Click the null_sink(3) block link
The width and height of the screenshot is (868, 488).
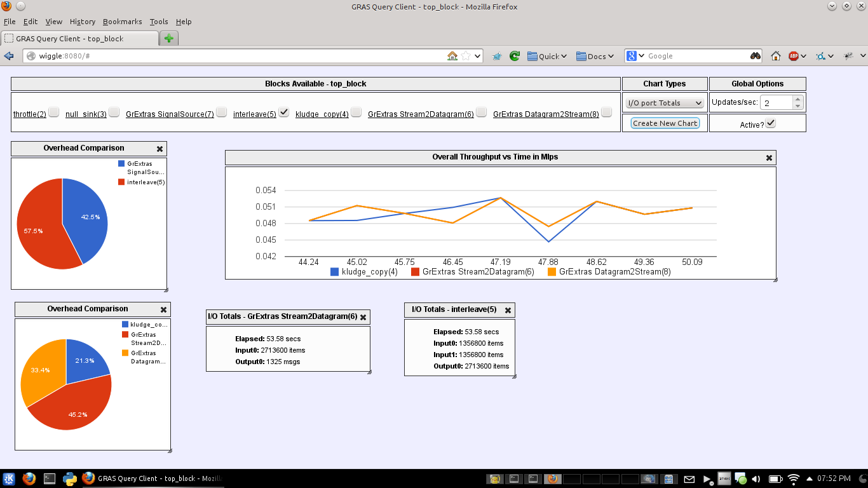86,114
